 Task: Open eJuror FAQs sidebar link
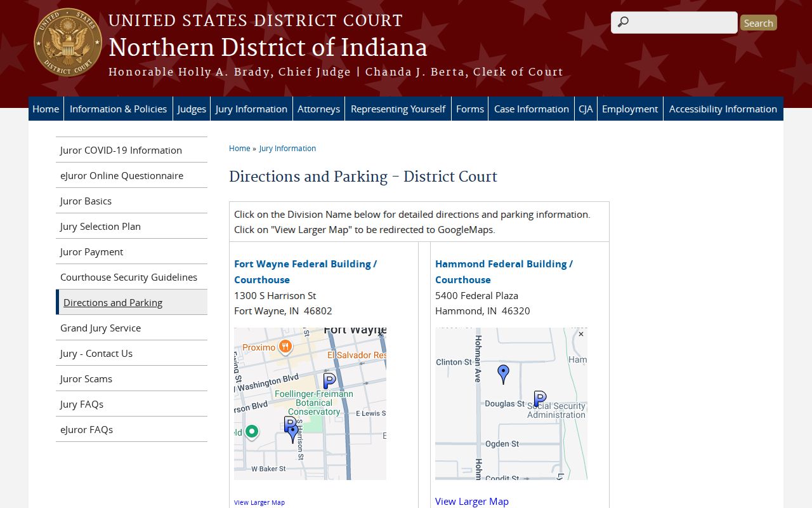(131, 429)
